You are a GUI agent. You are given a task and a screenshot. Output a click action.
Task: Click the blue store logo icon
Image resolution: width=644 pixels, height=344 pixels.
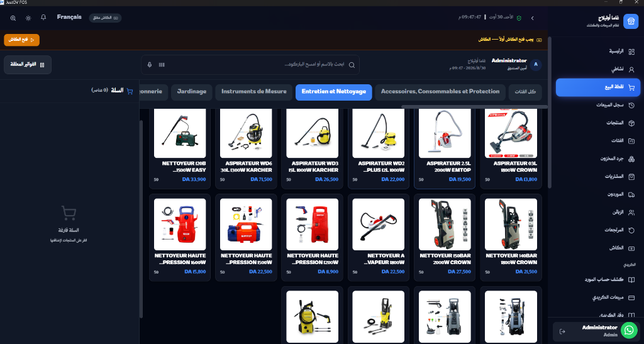coord(631,21)
